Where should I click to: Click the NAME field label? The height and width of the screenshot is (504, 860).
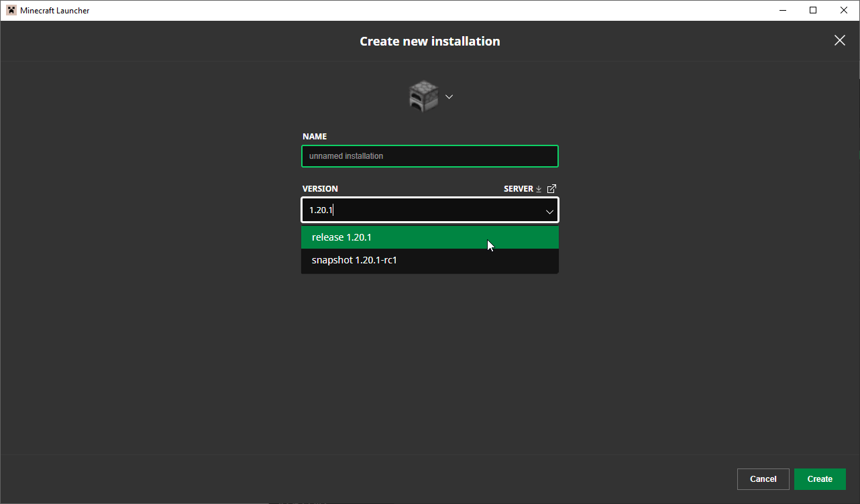coord(315,137)
